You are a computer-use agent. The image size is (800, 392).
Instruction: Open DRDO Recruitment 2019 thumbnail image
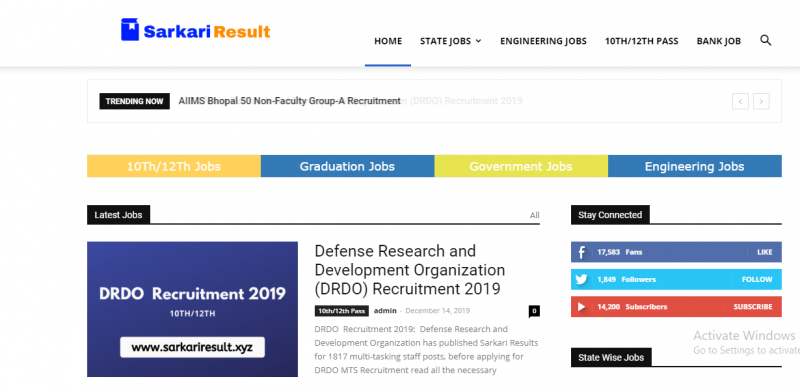coord(192,309)
